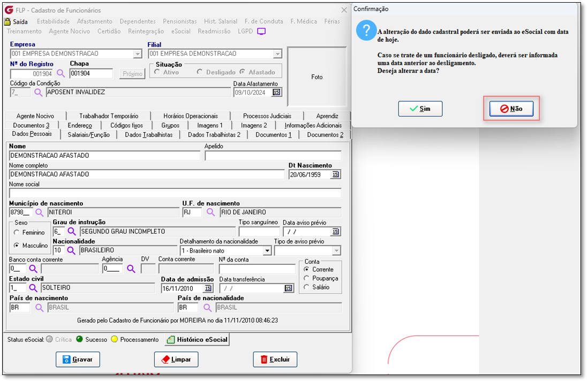This screenshot has height=382, width=588.
Task: Select the Desligado situação radio button
Action: click(200, 72)
